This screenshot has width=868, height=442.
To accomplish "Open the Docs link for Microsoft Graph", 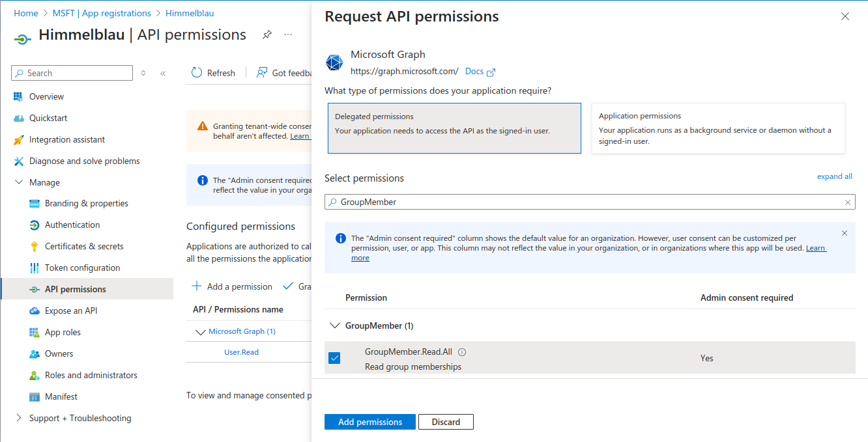I will point(480,72).
